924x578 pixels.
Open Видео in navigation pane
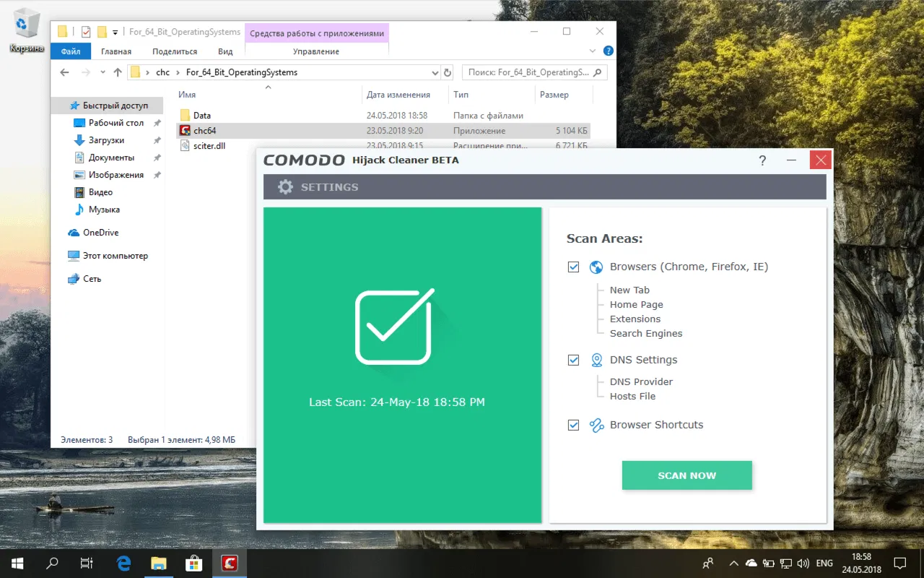(100, 192)
